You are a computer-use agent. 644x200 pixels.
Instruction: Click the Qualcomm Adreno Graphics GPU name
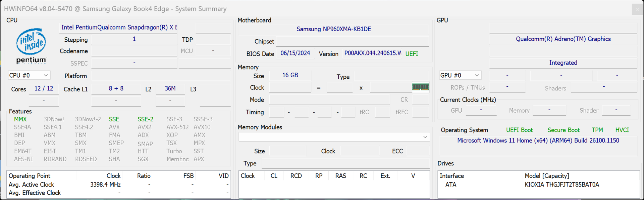pos(563,39)
